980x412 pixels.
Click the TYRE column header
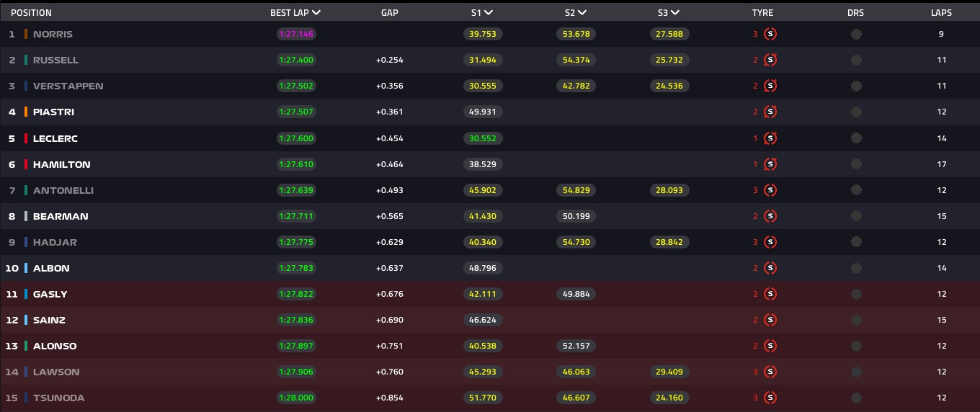point(762,13)
